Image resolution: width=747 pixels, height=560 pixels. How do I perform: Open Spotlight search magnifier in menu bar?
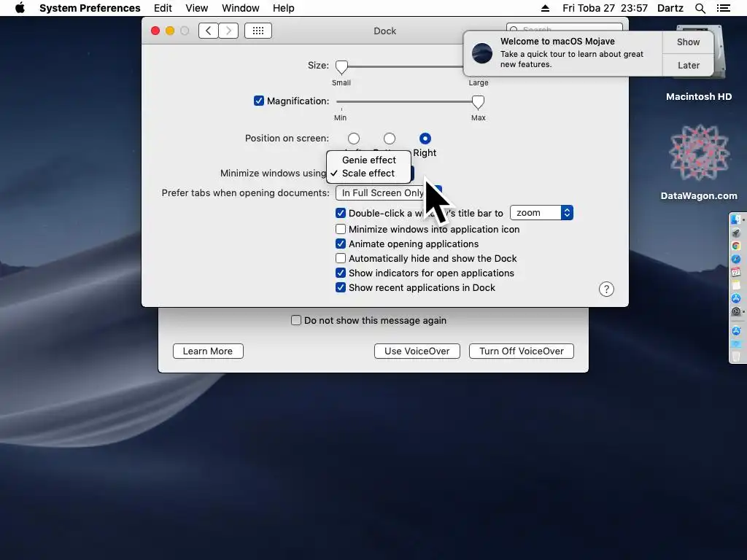pos(700,8)
